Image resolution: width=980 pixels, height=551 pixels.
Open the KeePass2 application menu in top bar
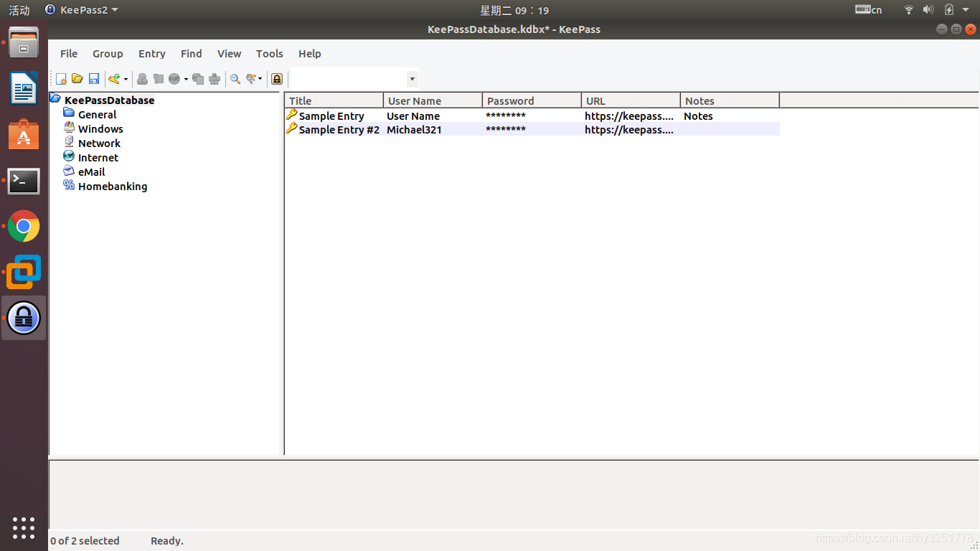pyautogui.click(x=82, y=10)
